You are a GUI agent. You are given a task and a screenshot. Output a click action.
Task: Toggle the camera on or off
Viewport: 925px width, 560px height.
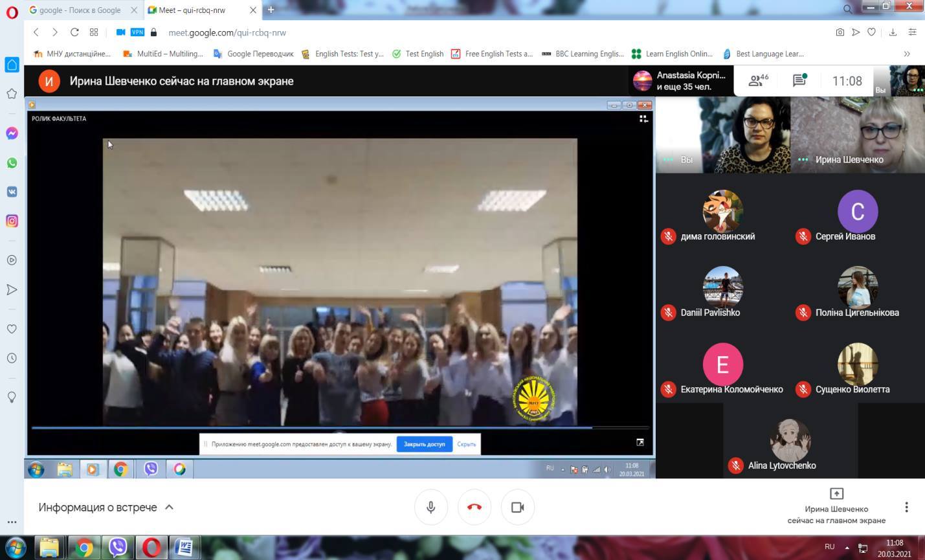click(x=517, y=507)
